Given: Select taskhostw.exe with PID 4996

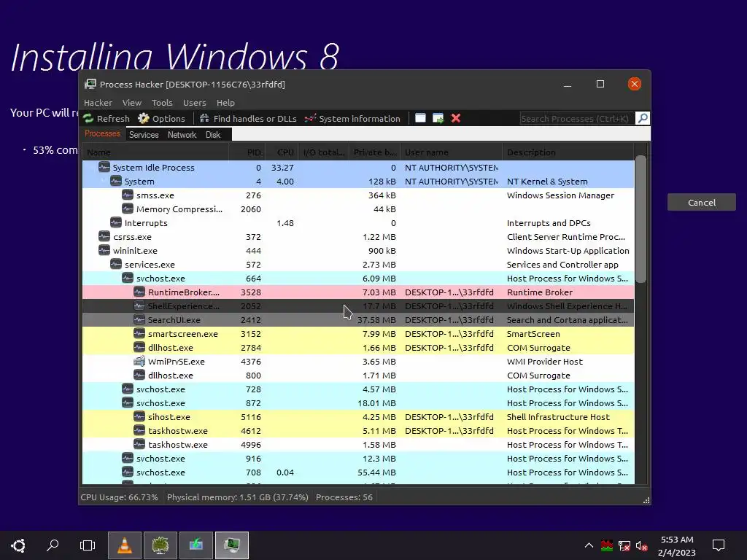Looking at the screenshot, I should tap(357, 444).
